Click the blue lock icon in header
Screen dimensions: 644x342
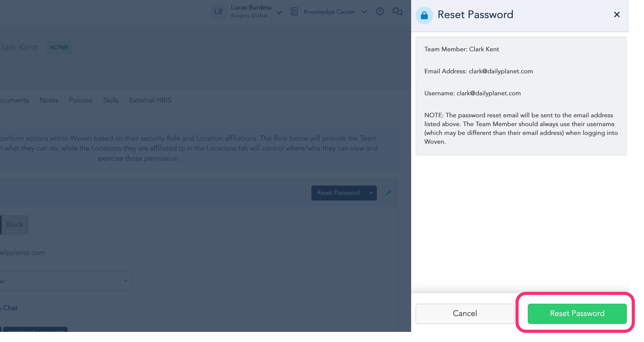[x=424, y=15]
